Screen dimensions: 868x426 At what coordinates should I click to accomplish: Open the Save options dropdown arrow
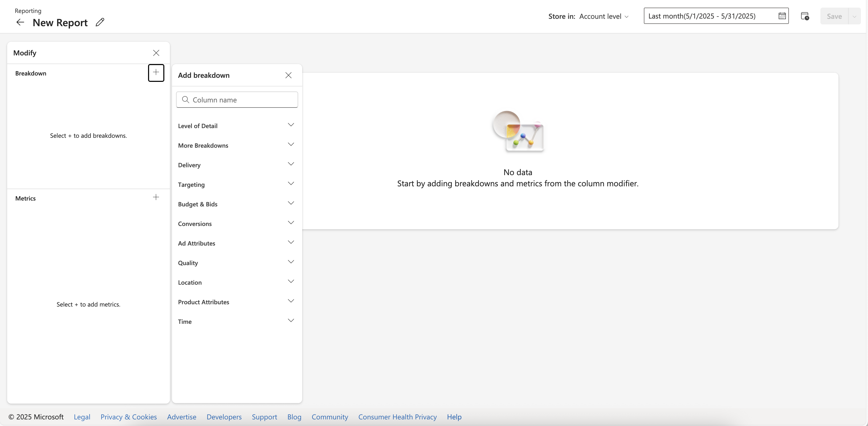[x=854, y=16]
